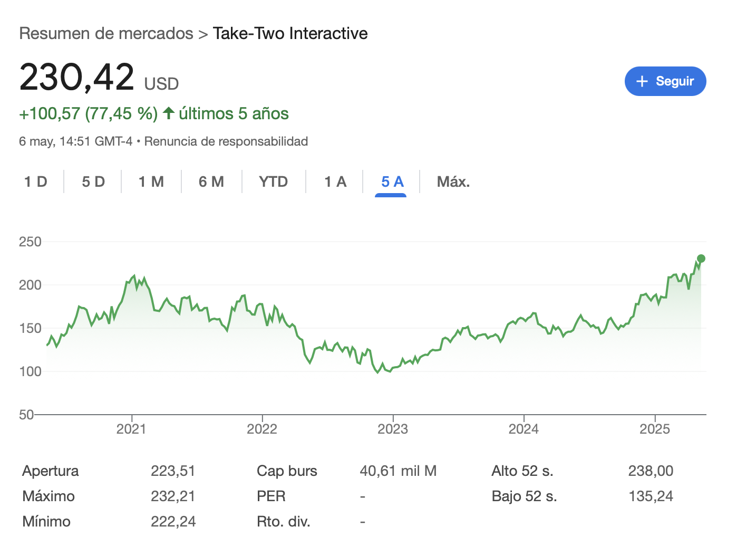Click the Mínimo value 222,24
This screenshot has width=756, height=536.
[x=173, y=522]
